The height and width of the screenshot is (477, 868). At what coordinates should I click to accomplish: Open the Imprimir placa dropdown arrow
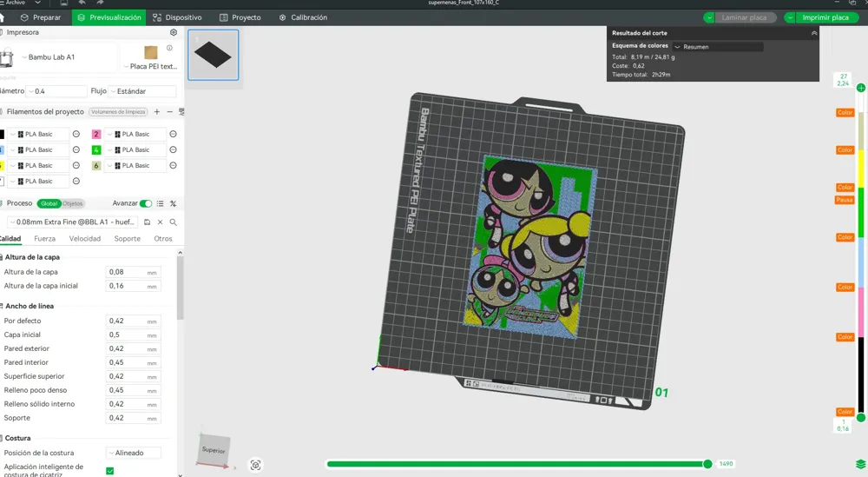790,17
